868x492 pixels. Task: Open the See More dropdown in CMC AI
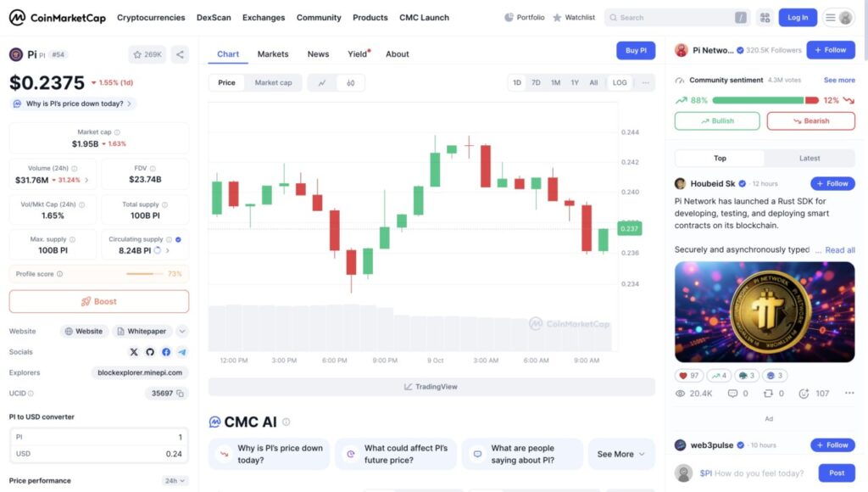coord(620,454)
